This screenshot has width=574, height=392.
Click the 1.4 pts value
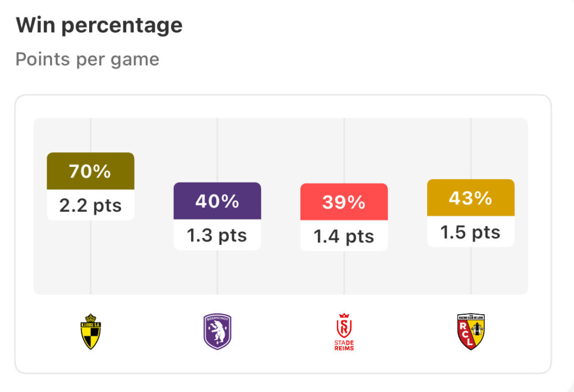point(344,236)
